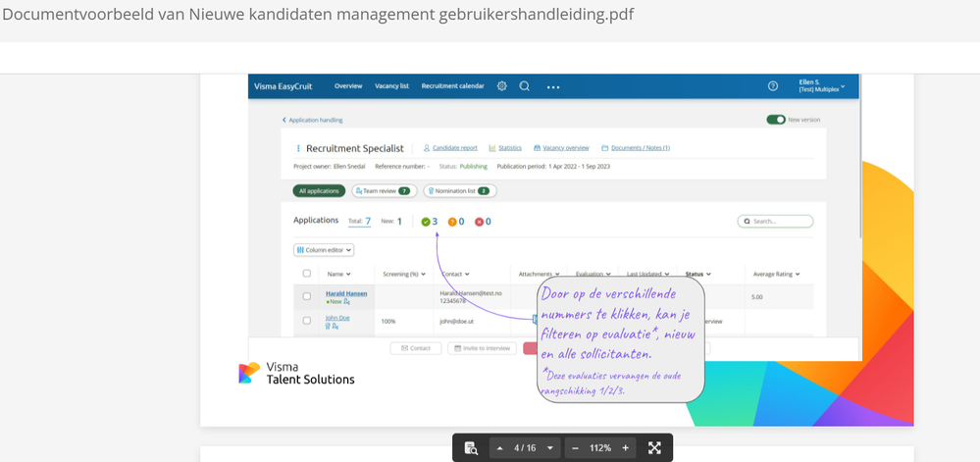Go to the next PDF page
The image size is (980, 462).
(550, 447)
